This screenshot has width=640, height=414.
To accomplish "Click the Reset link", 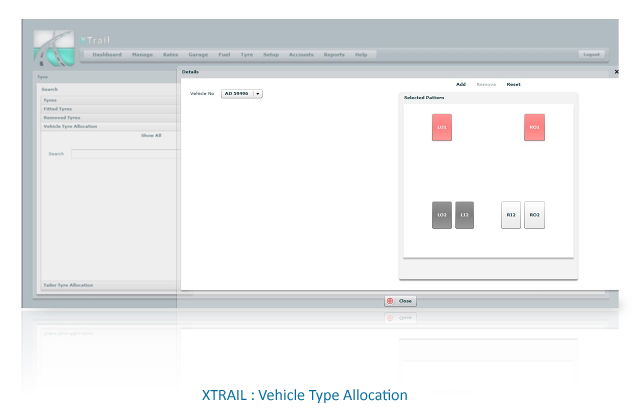I will 513,85.
